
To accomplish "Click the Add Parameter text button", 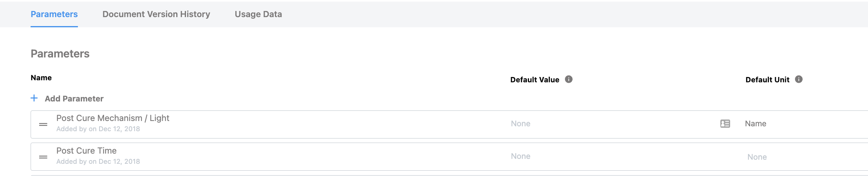I will pyautogui.click(x=74, y=99).
